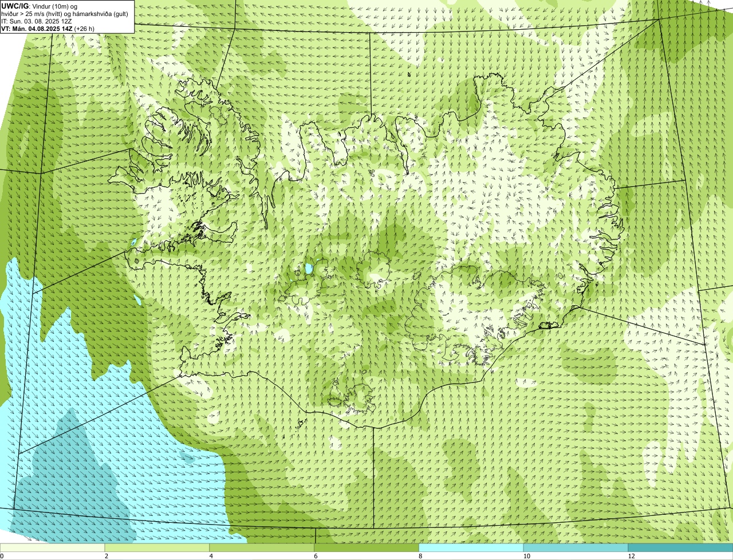Click the "IT: Sun. 03. 08. 2025 12Z" line
Viewport: 733px width, 560px height.
37,21
